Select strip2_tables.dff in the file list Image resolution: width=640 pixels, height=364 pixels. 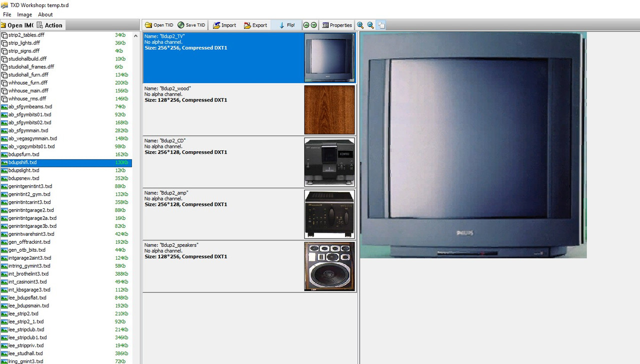coord(66,35)
